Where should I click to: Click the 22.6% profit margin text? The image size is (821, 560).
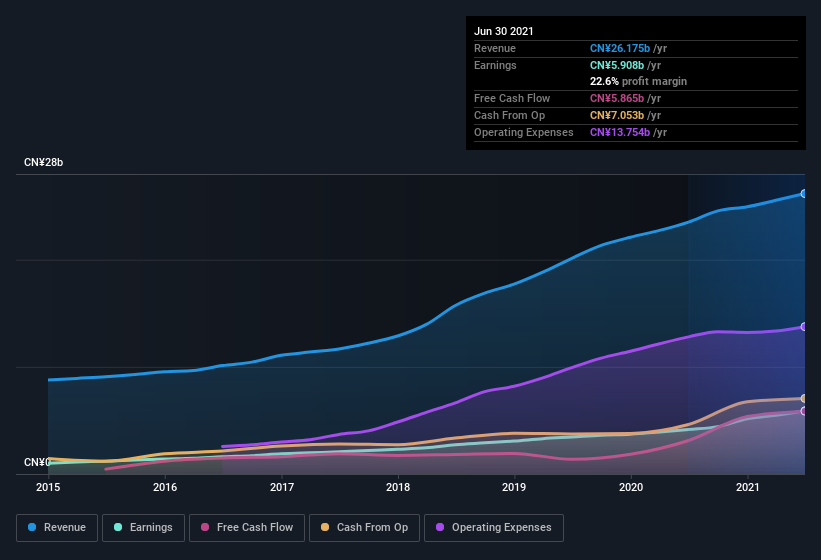click(x=638, y=81)
